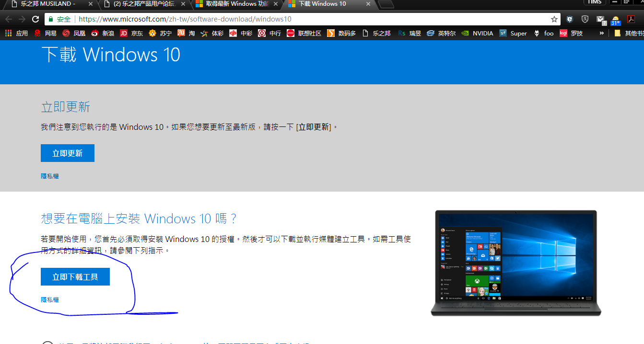Screen dimensions: 644x344
Task: Click the browser back arrow
Action: 9,19
